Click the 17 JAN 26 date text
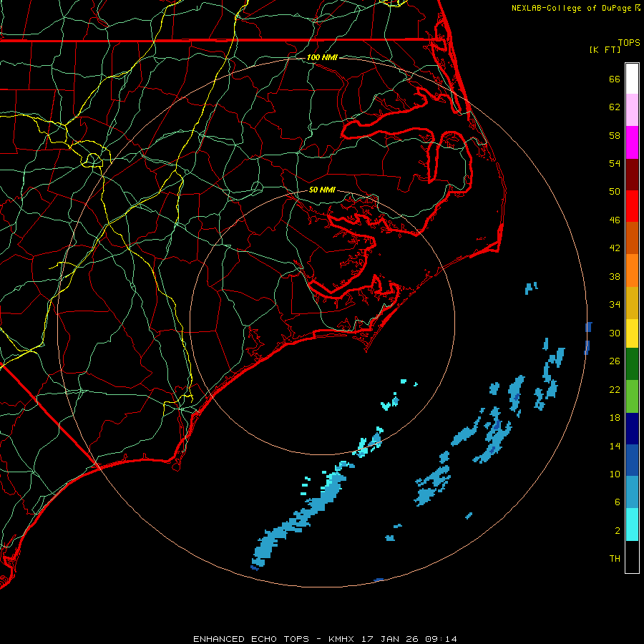The image size is (644, 644). pos(390,639)
